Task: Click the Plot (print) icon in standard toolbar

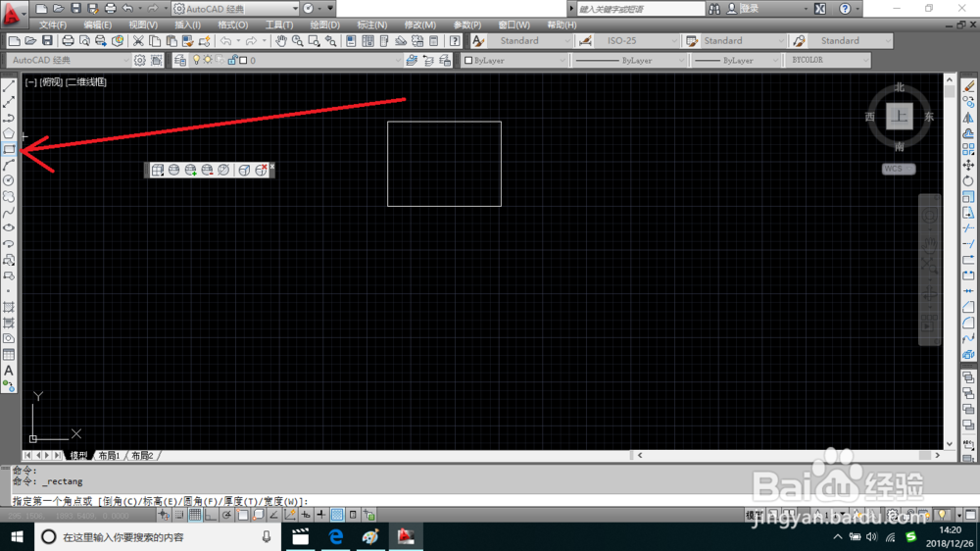Action: tap(68, 40)
